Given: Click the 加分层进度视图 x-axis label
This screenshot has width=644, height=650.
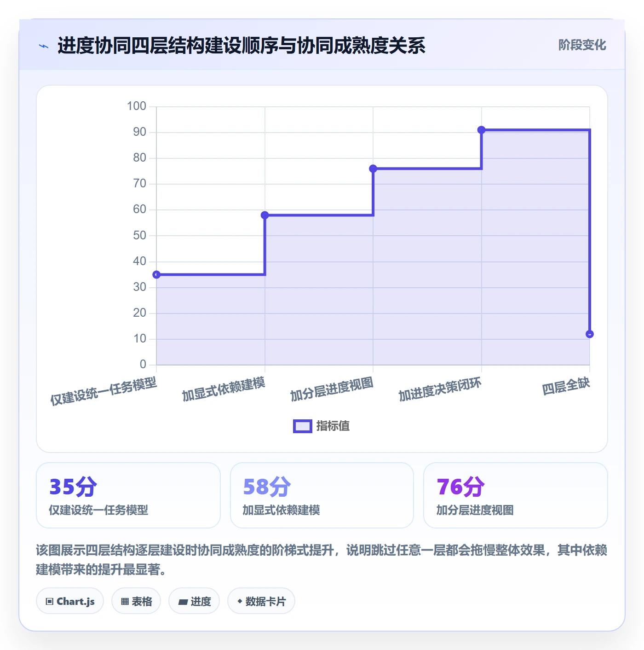Looking at the screenshot, I should [332, 389].
